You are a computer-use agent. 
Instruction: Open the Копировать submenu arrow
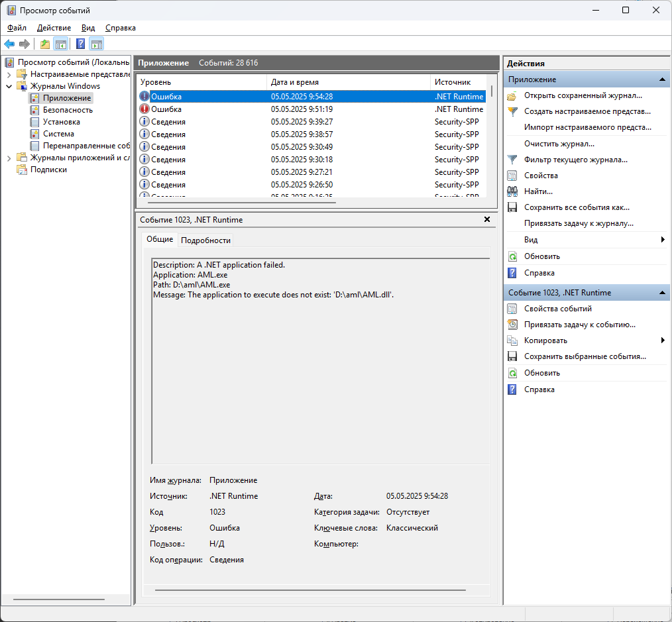point(663,340)
